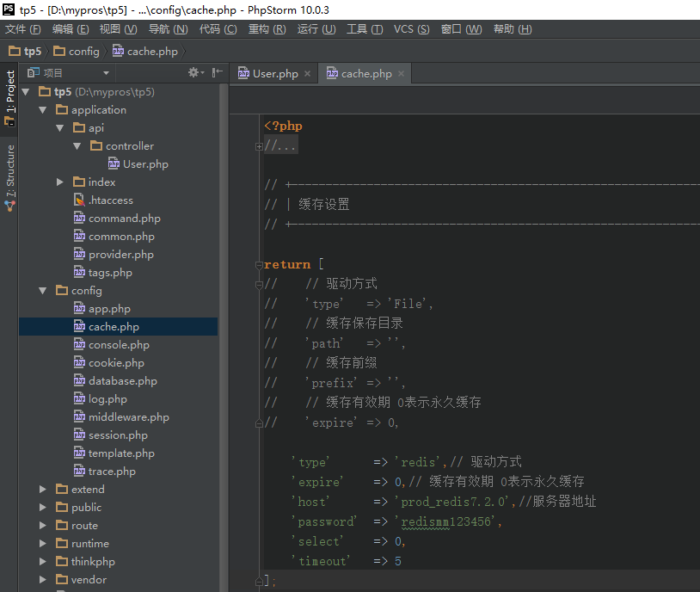
Task: Open the VCS (S) menu
Action: pos(412,29)
